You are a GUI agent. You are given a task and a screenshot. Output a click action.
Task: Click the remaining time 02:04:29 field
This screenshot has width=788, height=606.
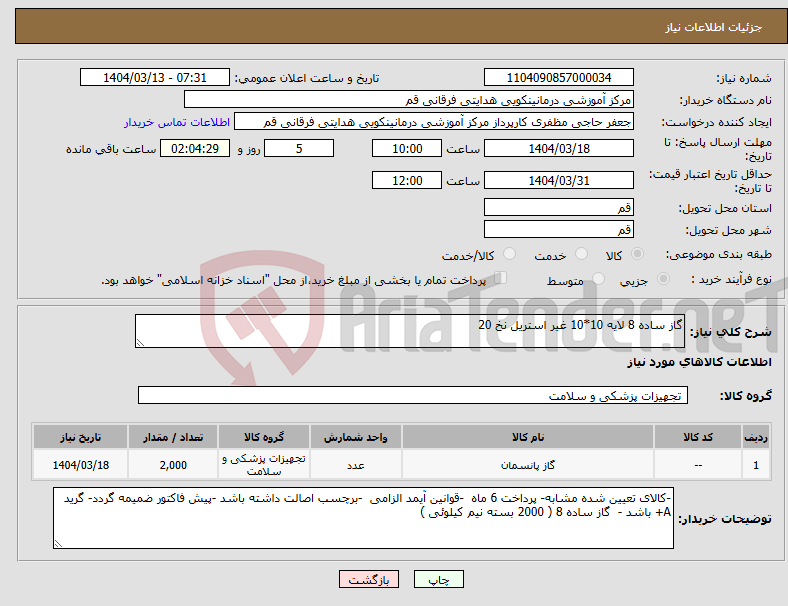tap(195, 148)
